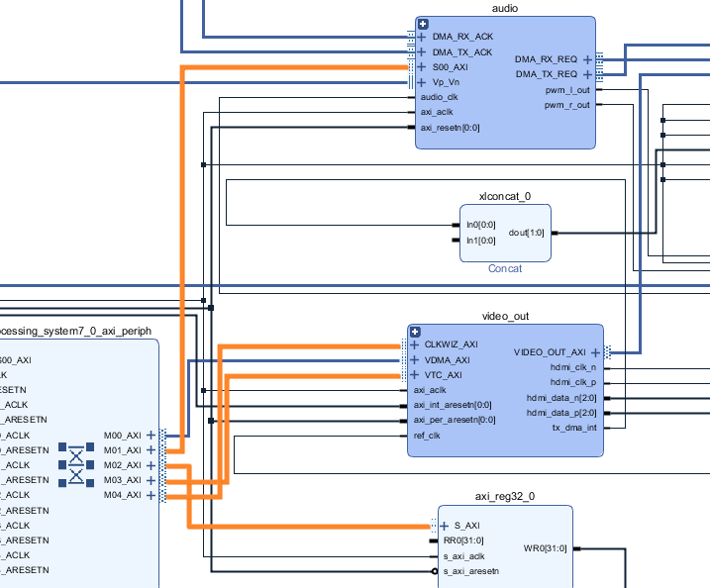Expand the VTC_AXI interface pin
Screen dimensions: 710x588
click(415, 375)
